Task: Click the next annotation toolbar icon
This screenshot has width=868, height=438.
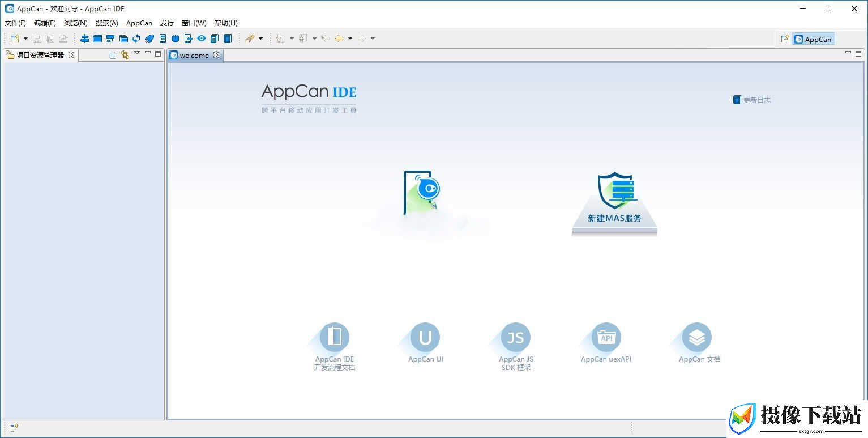Action: tap(280, 39)
